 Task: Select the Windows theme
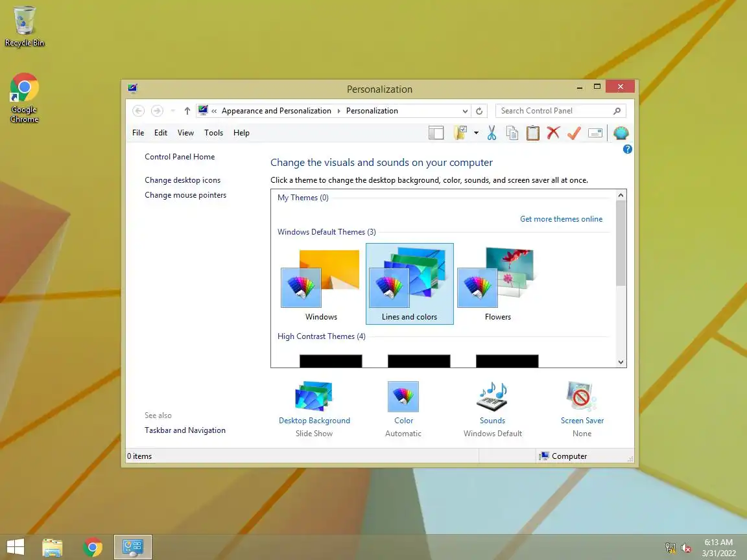(321, 284)
